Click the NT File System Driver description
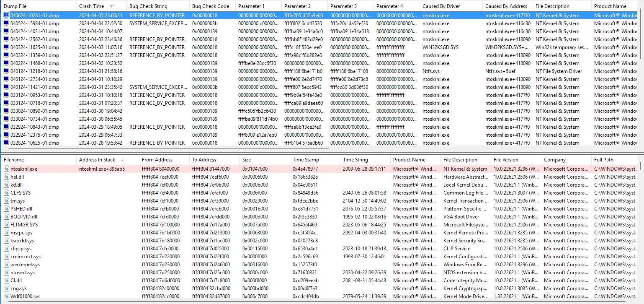The width and height of the screenshot is (644, 304). pyautogui.click(x=559, y=71)
